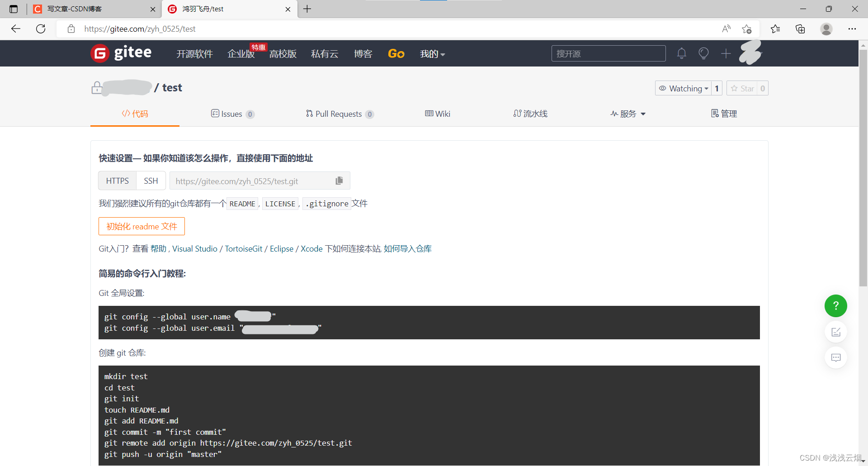Copy the repository URL with the clipboard icon
This screenshot has height=466, width=868.
point(339,181)
